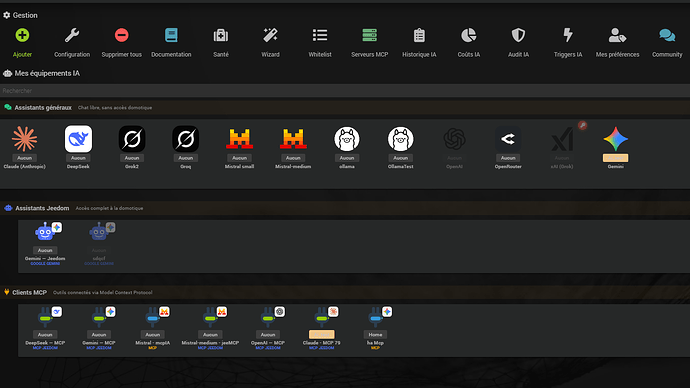690x388 pixels.
Task: Open Serveurs MCP server icon
Action: [x=370, y=35]
